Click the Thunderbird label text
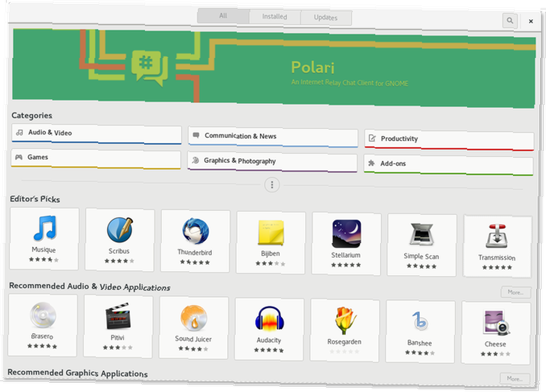The width and height of the screenshot is (546, 392). click(195, 252)
